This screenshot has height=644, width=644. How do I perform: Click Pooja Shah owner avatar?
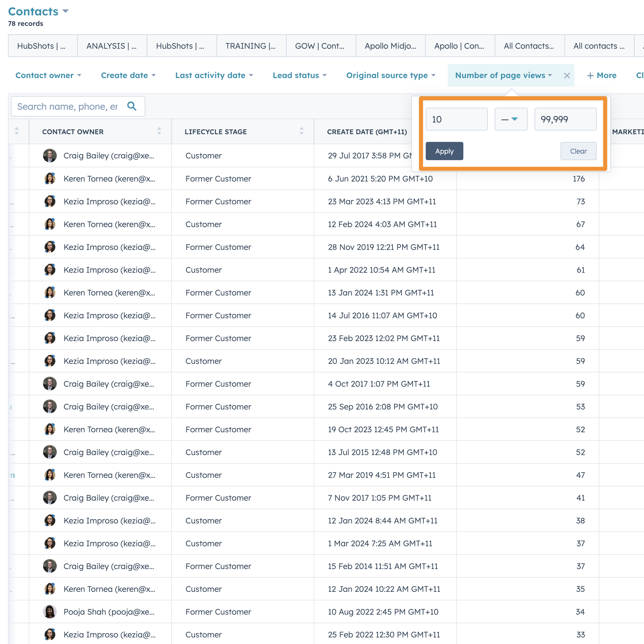[x=50, y=612]
